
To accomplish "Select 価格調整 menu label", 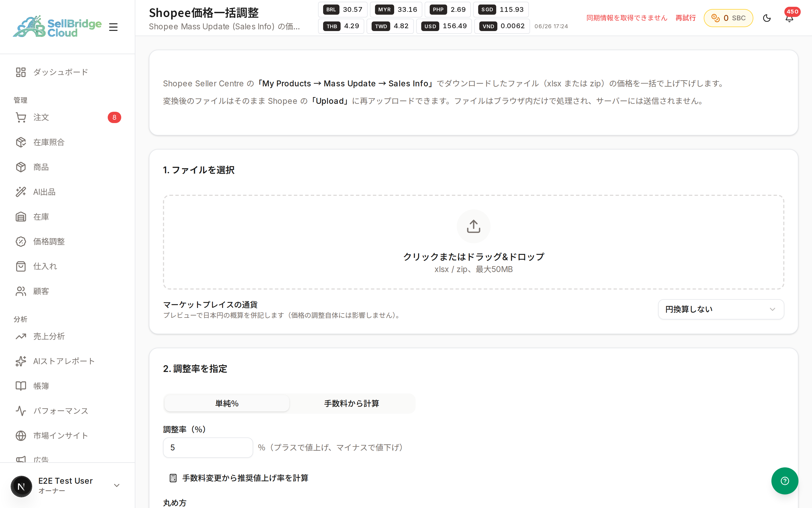I will pos(49,242).
